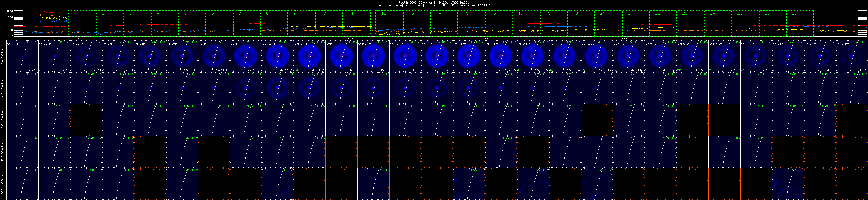Open the 6.0-12.0 keV image below 06:44:44 panel
Viewport: 868px width, 200px height.
[x=341, y=88]
